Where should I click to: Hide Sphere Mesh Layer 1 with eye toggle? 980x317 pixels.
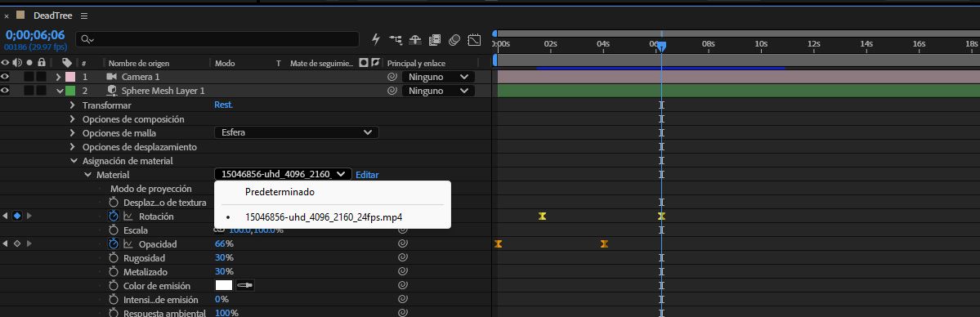[5, 91]
